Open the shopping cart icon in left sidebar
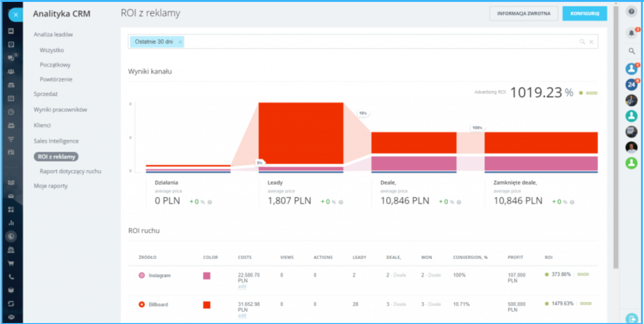 click(x=11, y=263)
